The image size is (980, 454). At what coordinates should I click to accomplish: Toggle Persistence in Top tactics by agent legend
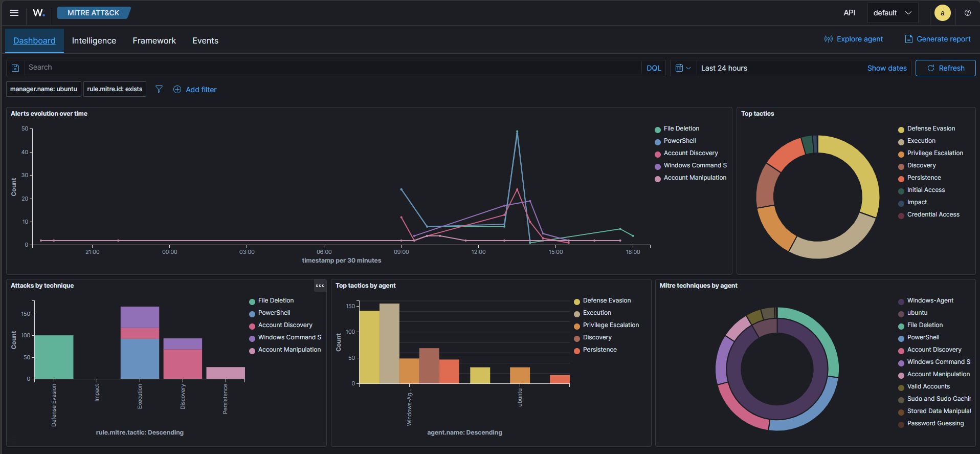pos(599,350)
